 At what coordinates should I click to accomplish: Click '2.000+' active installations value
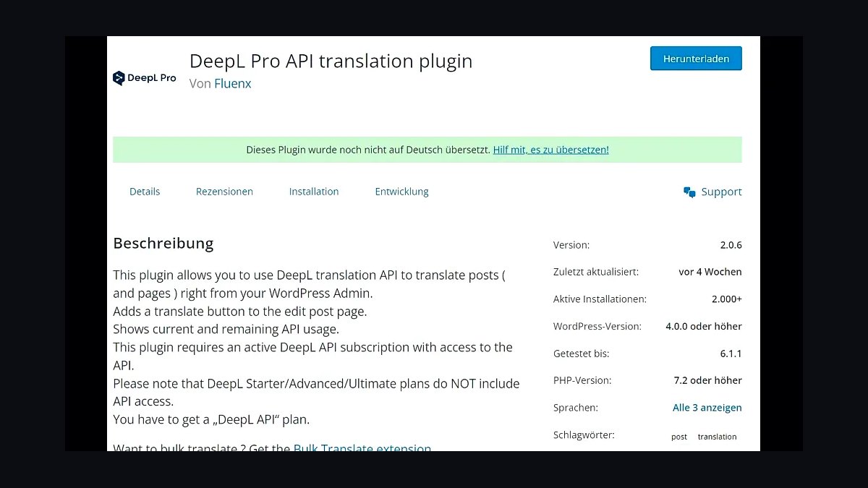[727, 299]
